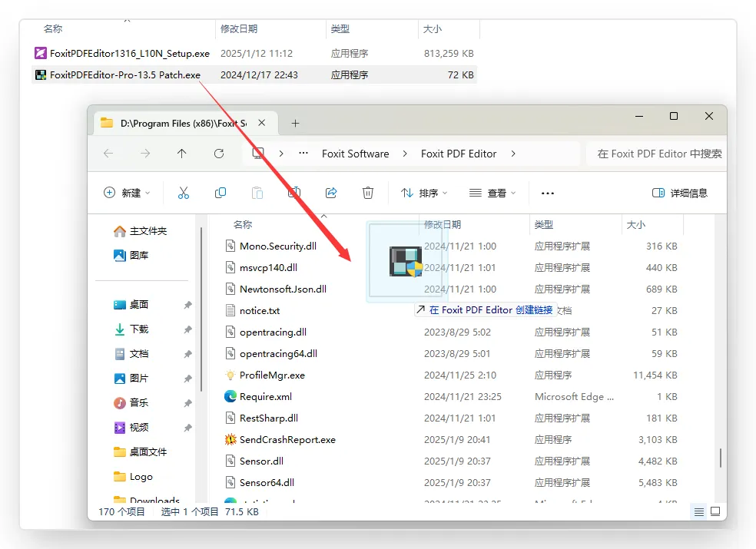Screen dimensions: 756x549
Task: Sort inner window by 名称 column
Action: coord(243,225)
